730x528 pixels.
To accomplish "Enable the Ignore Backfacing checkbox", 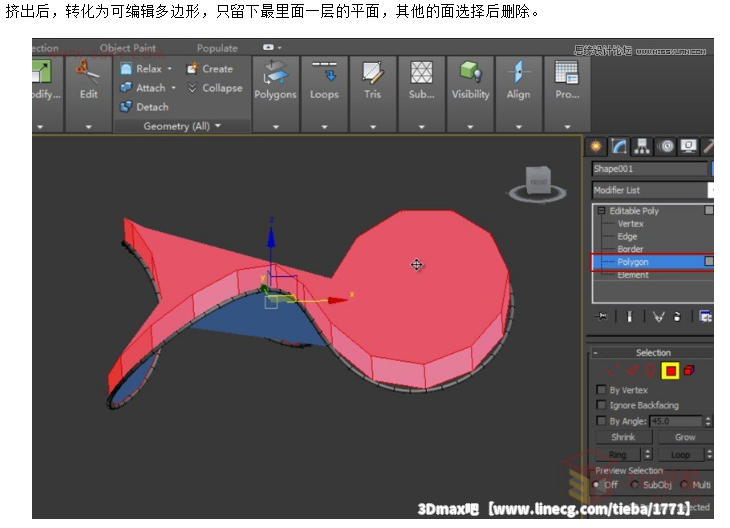I will point(601,405).
